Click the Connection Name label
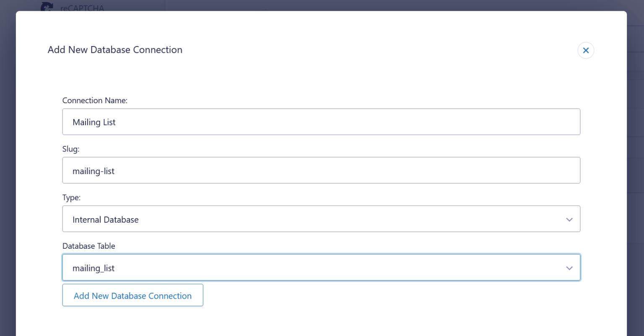Screen dimensions: 644x336 (x=95, y=100)
